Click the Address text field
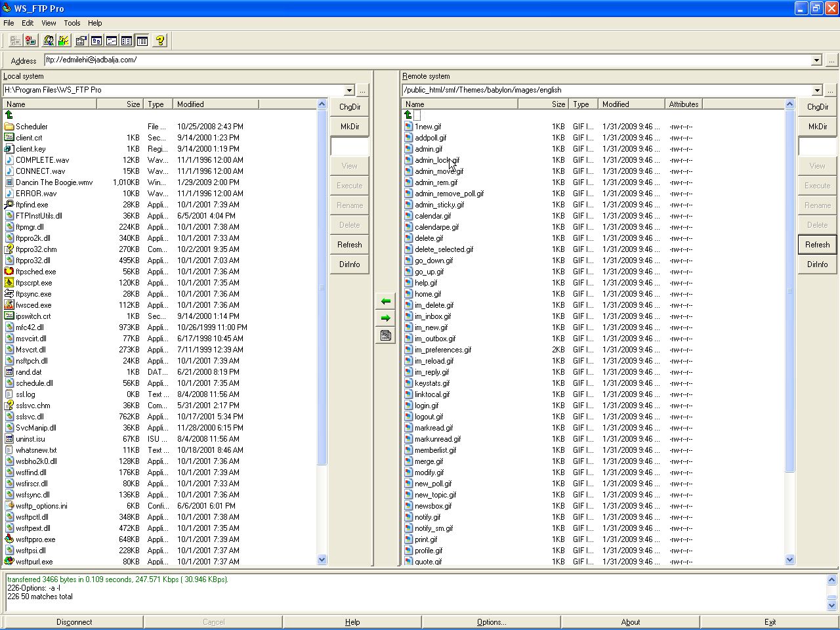 [x=427, y=60]
